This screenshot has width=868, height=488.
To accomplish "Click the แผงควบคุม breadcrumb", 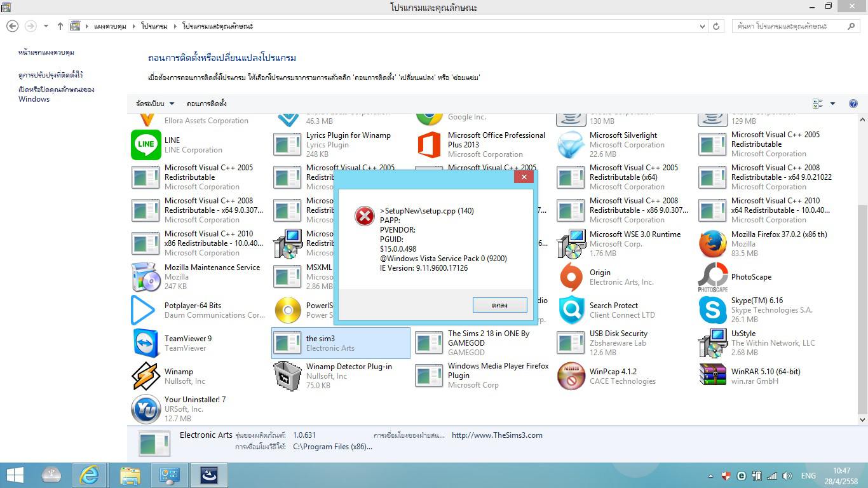I will click(x=110, y=26).
